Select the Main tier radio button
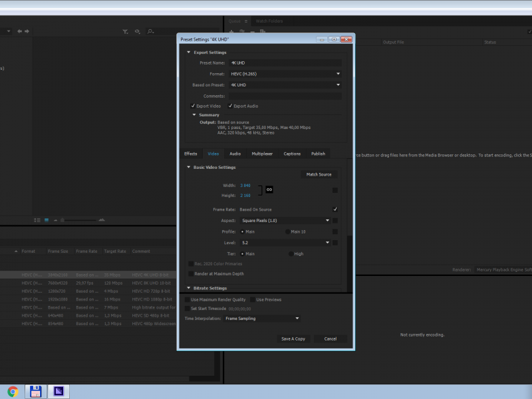532x399 pixels. coord(242,254)
